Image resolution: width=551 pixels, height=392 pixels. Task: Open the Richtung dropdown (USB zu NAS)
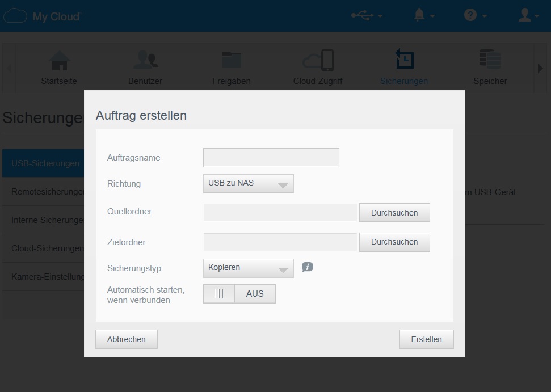coord(249,184)
